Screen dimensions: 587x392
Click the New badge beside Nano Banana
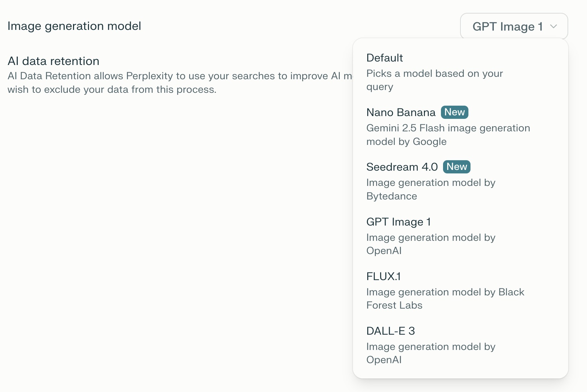[455, 112]
